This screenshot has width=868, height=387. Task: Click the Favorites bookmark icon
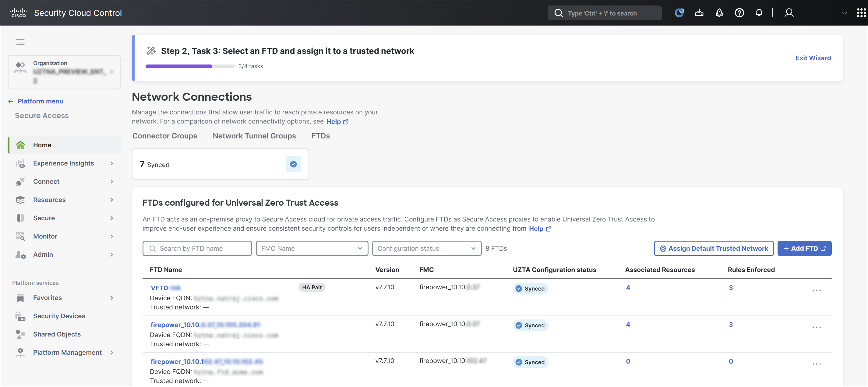click(20, 298)
